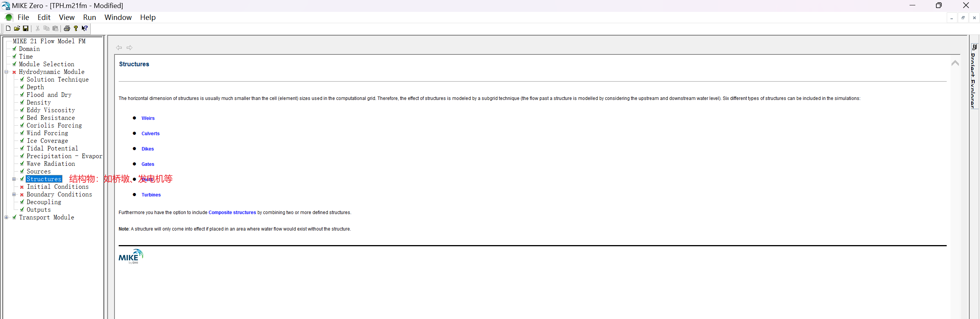The width and height of the screenshot is (980, 319).
Task: Expand the Transport Module tree node
Action: (7, 218)
